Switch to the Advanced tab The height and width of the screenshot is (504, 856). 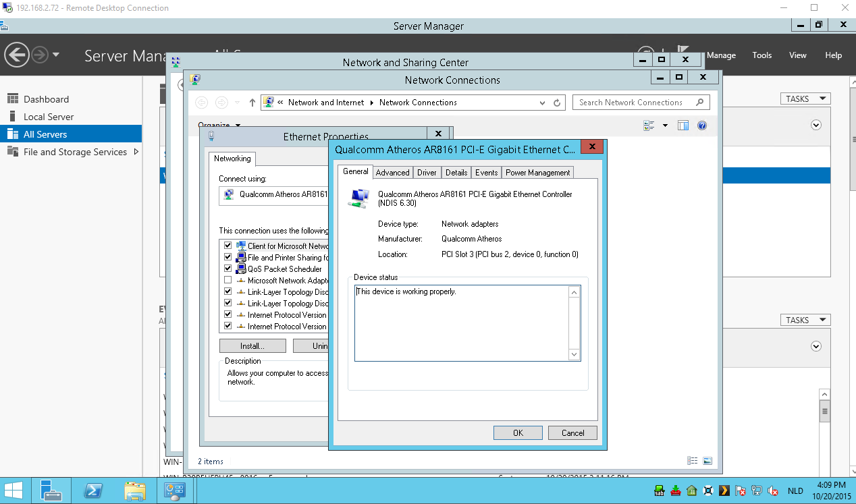click(393, 173)
